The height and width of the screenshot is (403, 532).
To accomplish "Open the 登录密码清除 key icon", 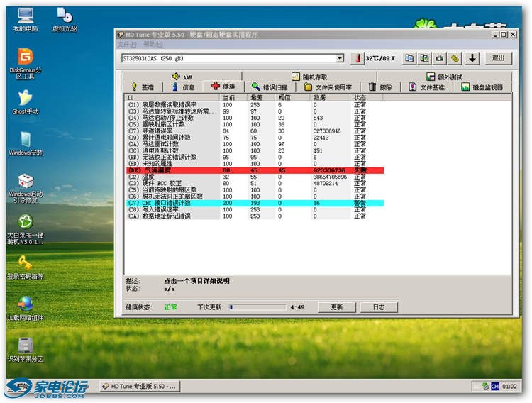I will [26, 267].
